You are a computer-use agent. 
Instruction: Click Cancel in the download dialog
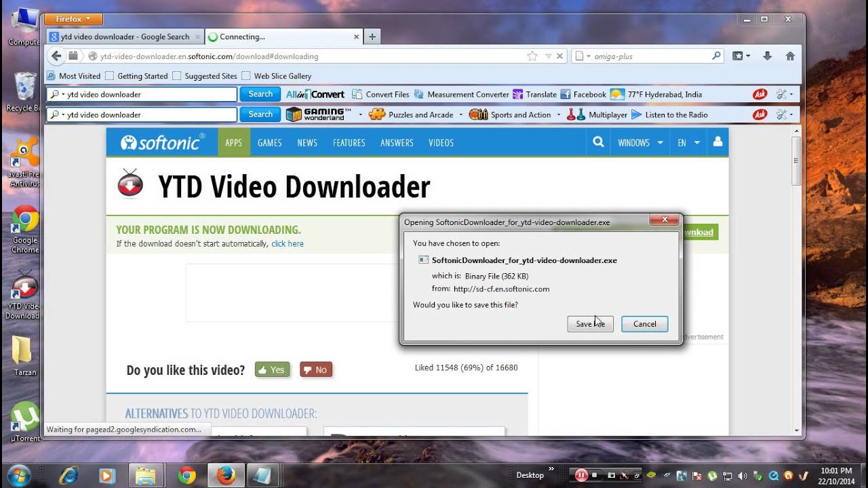coord(645,324)
